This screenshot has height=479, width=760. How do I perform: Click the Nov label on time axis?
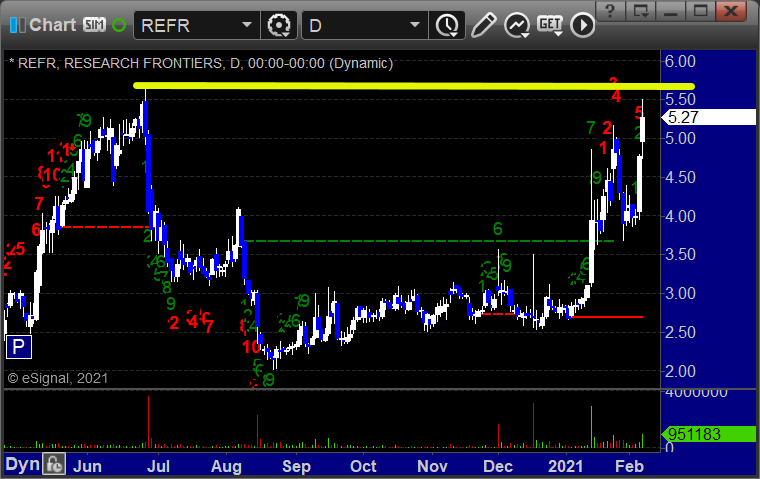(432, 466)
